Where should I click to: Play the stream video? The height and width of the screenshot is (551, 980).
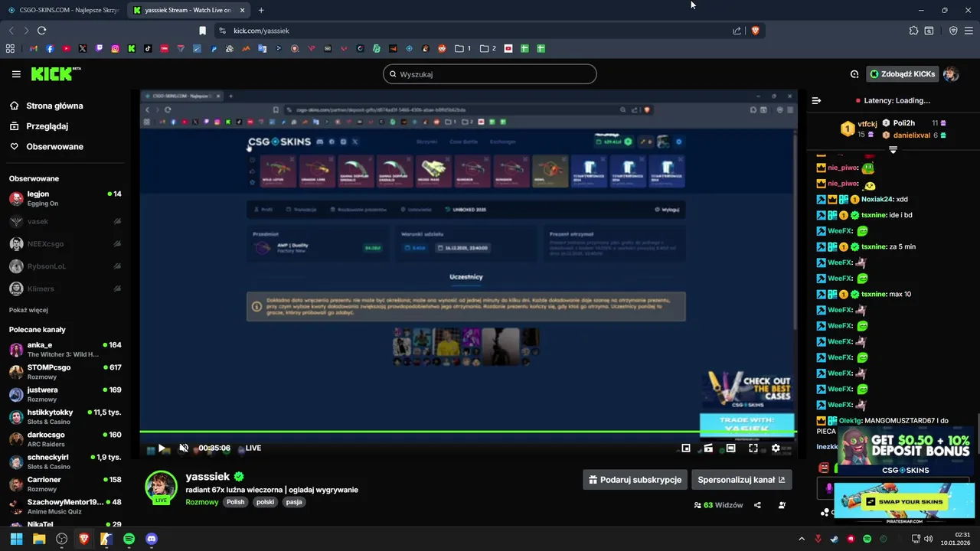click(x=162, y=448)
